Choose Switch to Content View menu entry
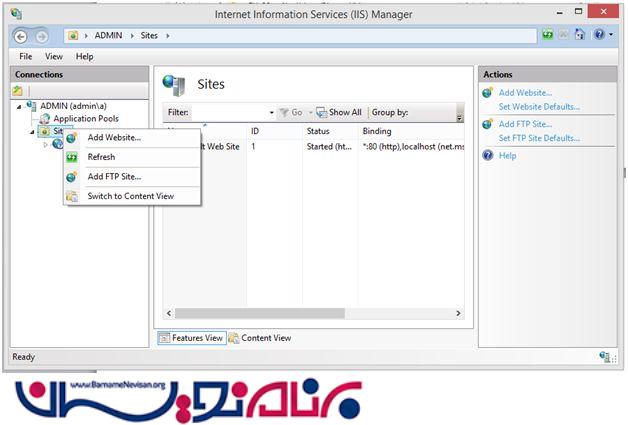 132,196
